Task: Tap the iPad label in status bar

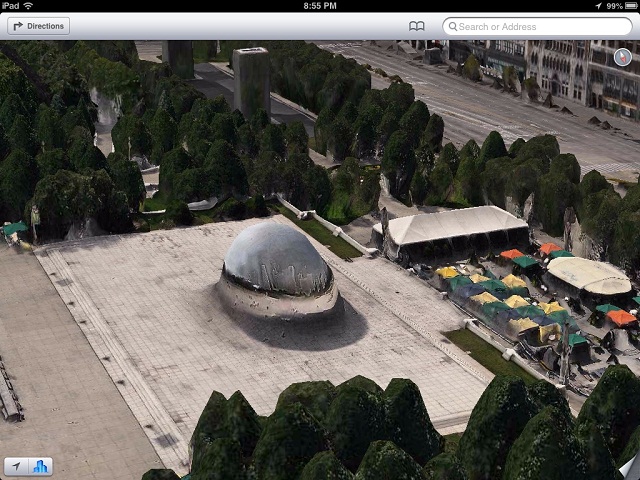Action: tap(10, 6)
